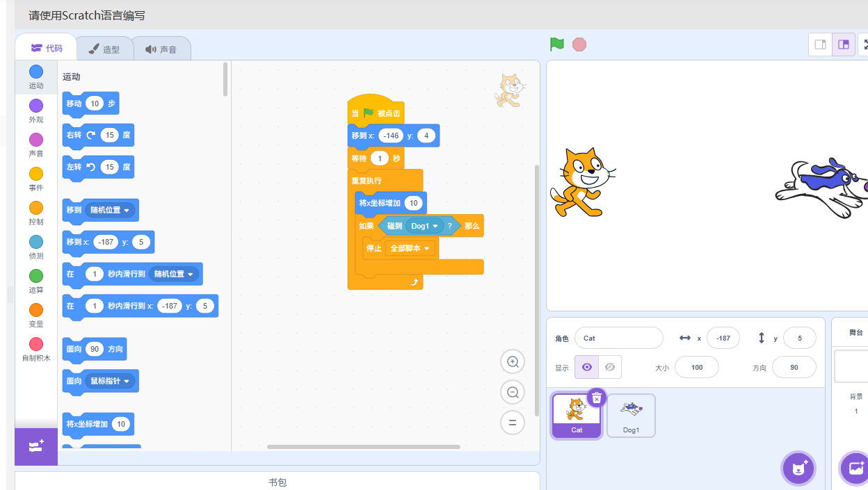Open 鼠标指针 dropdown in 面向 block
Screen dimensions: 868x490
pos(111,381)
